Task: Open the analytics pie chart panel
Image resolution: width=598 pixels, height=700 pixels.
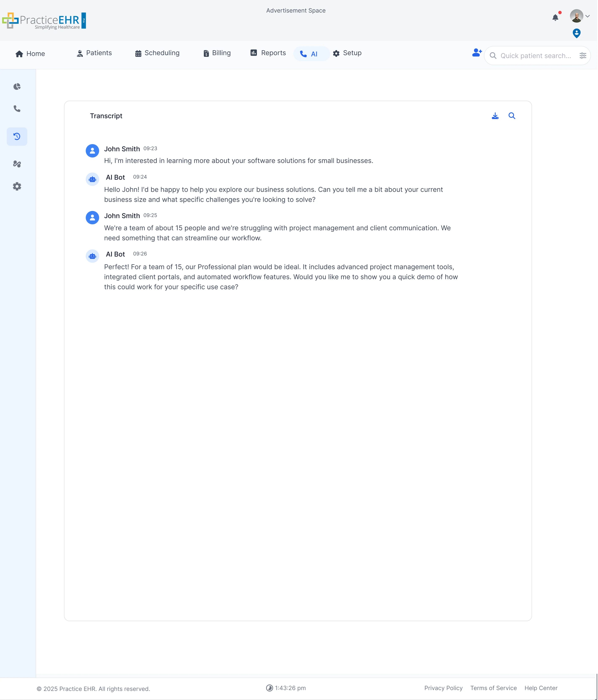Action: [x=17, y=86]
